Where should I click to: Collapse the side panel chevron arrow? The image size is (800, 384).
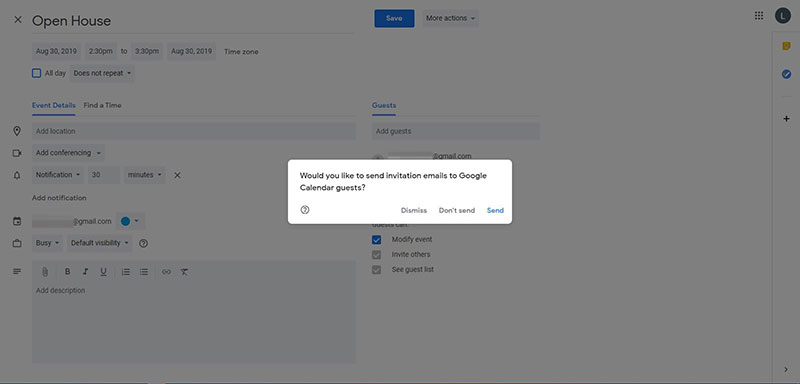tap(786, 369)
